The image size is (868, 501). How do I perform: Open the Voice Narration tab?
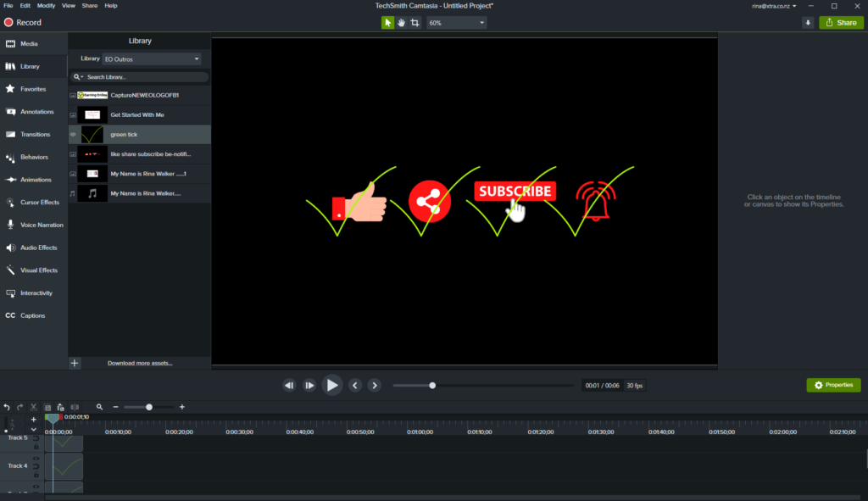[33, 225]
